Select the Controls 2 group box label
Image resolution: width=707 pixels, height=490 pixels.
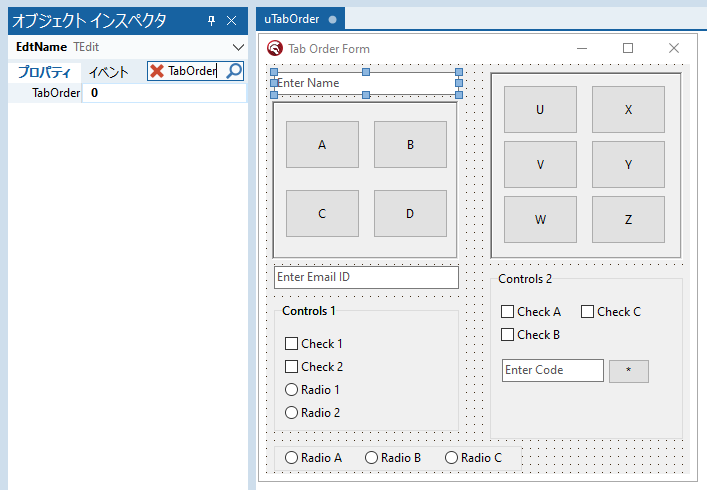coord(525,279)
